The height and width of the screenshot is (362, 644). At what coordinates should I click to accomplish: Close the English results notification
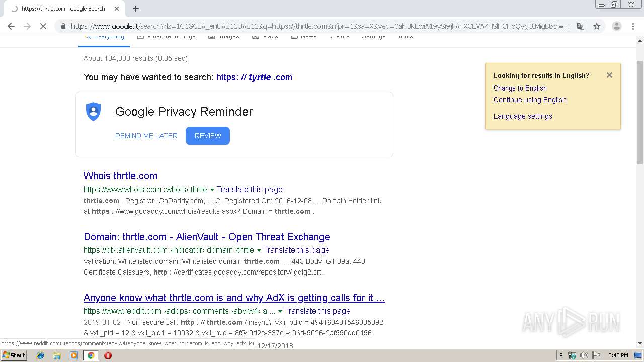point(609,75)
